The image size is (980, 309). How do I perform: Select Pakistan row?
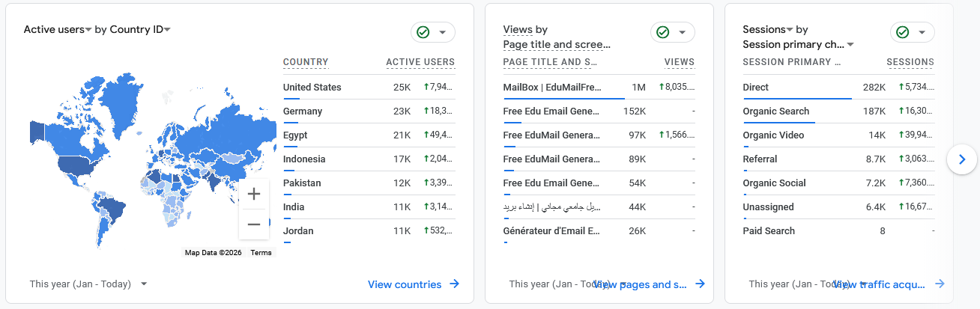(x=369, y=183)
